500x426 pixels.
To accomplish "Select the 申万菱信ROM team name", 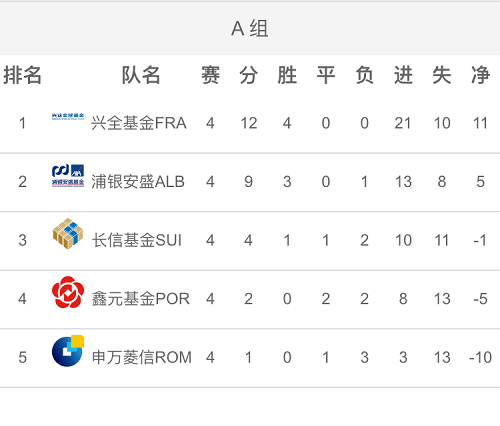I will (x=142, y=357).
